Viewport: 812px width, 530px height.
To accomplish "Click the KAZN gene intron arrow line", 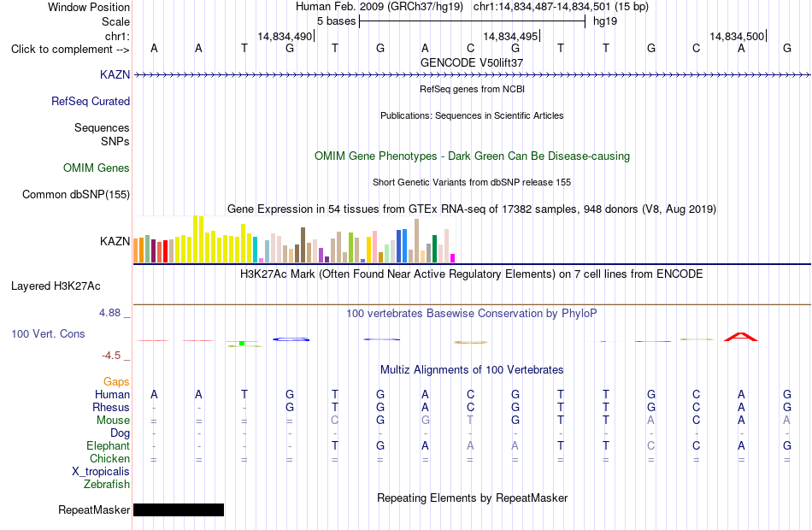I will pyautogui.click(x=472, y=75).
